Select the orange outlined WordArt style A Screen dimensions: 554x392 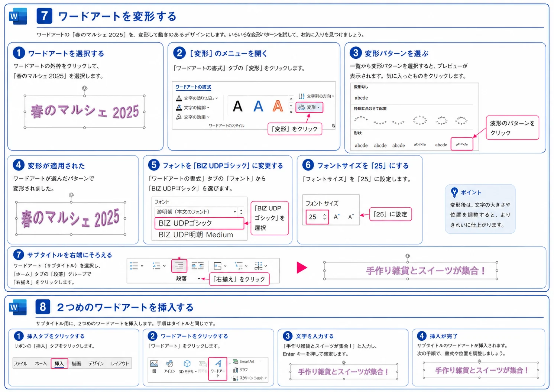(x=278, y=107)
